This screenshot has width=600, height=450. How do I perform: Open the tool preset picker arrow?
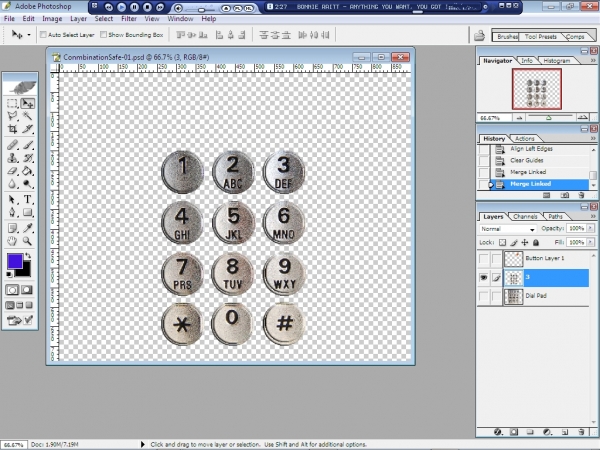(29, 35)
